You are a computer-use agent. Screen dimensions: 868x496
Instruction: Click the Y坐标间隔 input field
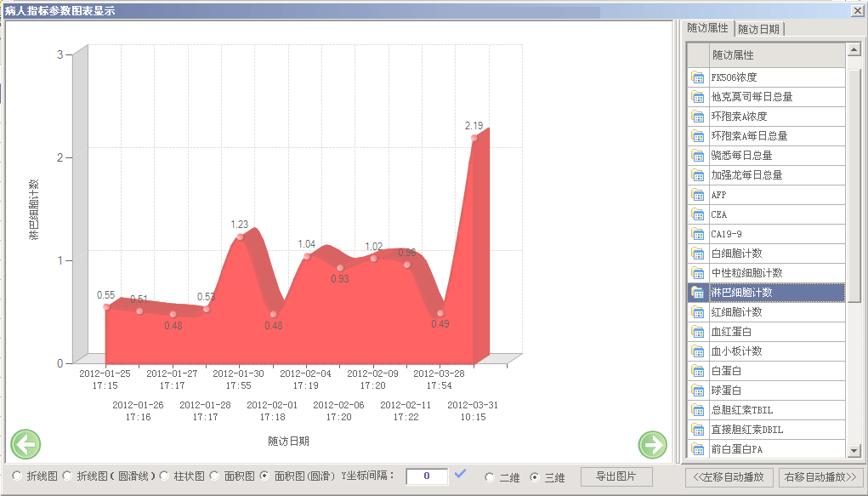427,476
